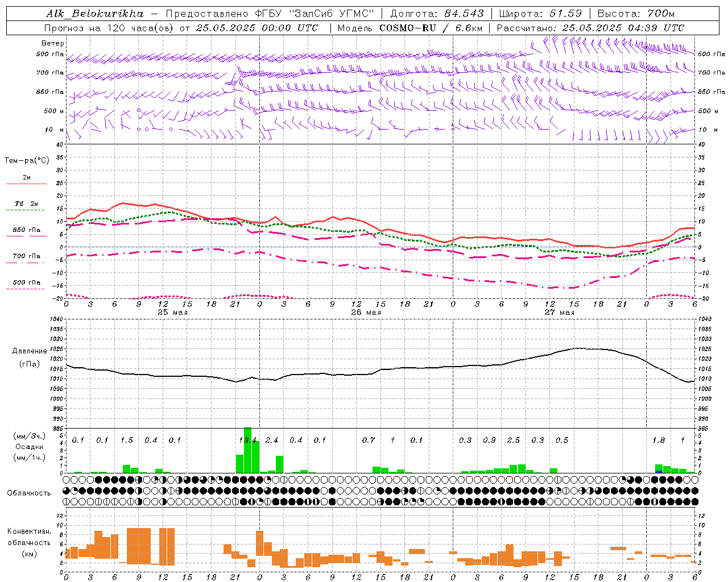Click the 2.5 precipitation value
728x582 pixels.
click(514, 440)
